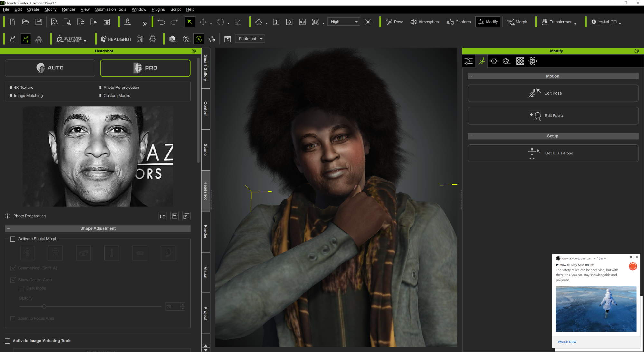The height and width of the screenshot is (352, 644).
Task: Click the Substance Painter icon
Action: (70, 39)
